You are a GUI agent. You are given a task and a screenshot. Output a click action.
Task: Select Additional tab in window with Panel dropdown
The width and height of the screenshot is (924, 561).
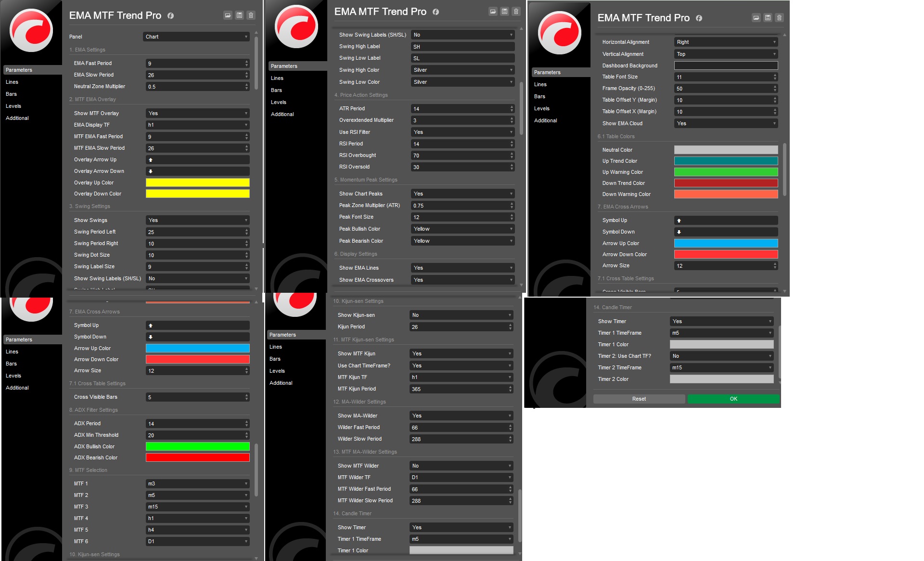(17, 118)
